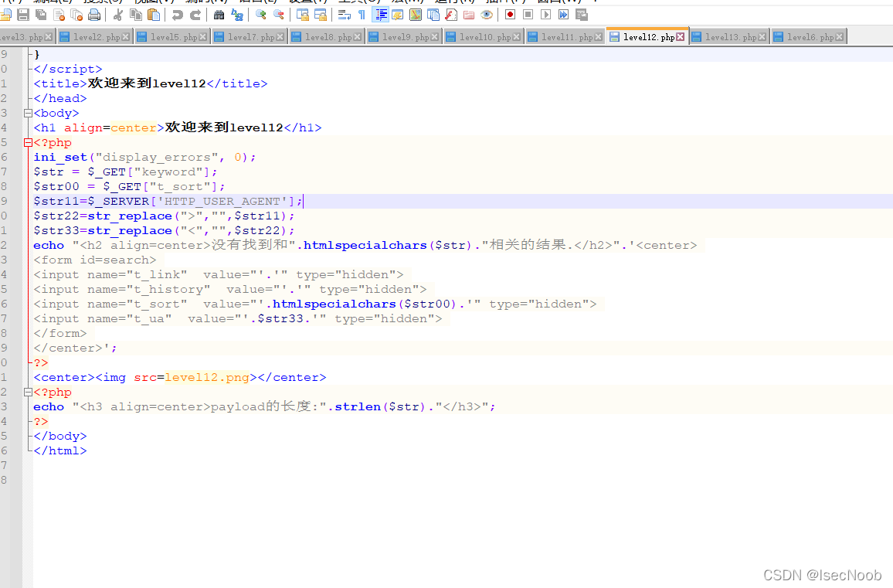Viewport: 893px width, 588px height.
Task: Switch to the level10.php tab
Action: (x=484, y=37)
